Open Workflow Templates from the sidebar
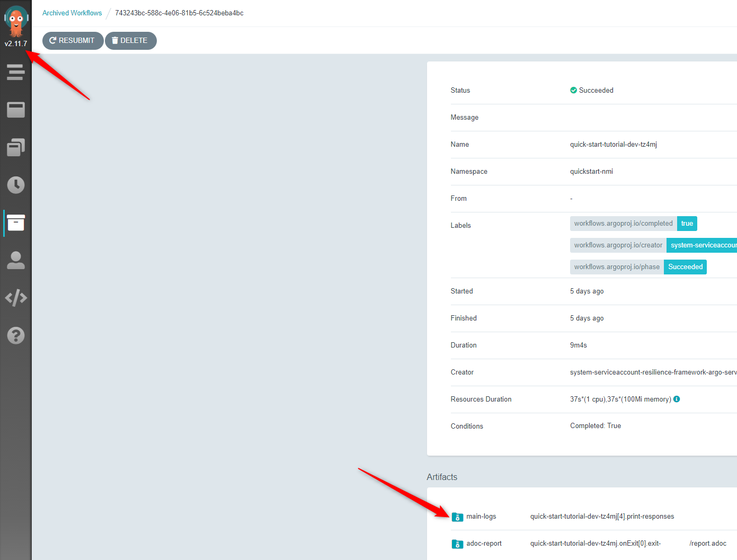This screenshot has width=737, height=560. click(x=15, y=147)
